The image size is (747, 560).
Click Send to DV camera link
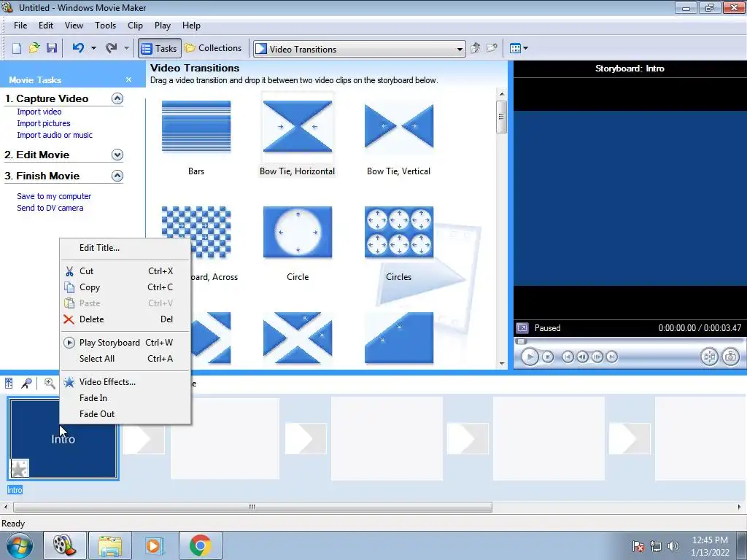pyautogui.click(x=50, y=208)
